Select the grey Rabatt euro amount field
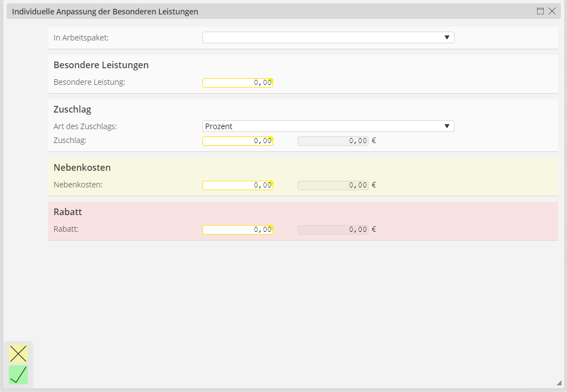567x392 pixels. coord(333,230)
